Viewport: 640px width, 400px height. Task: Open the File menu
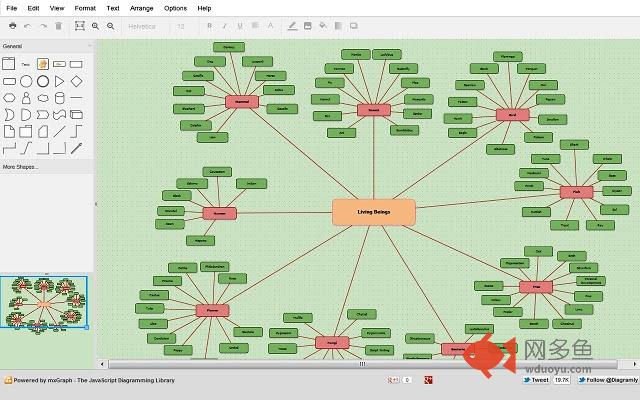click(x=12, y=8)
